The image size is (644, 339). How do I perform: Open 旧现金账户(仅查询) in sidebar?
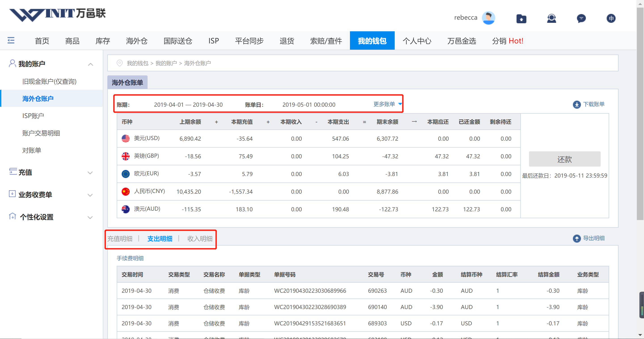coord(49,81)
